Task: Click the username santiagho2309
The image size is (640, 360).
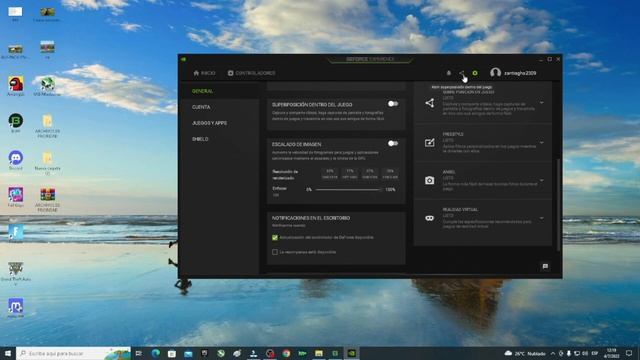Action: click(520, 73)
